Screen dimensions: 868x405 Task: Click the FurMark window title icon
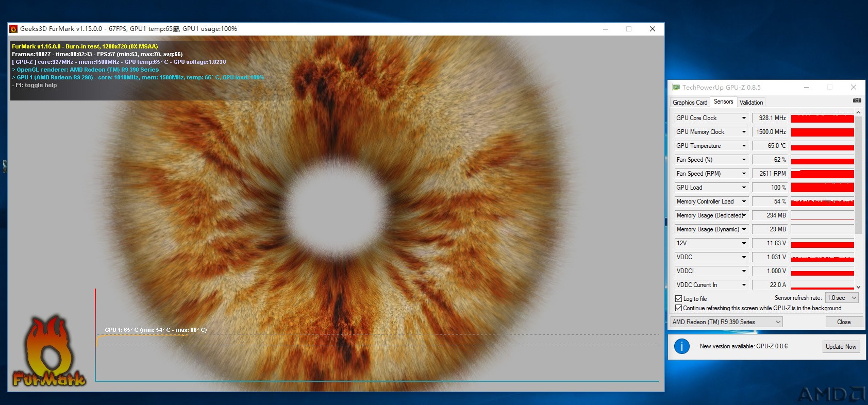coord(14,29)
